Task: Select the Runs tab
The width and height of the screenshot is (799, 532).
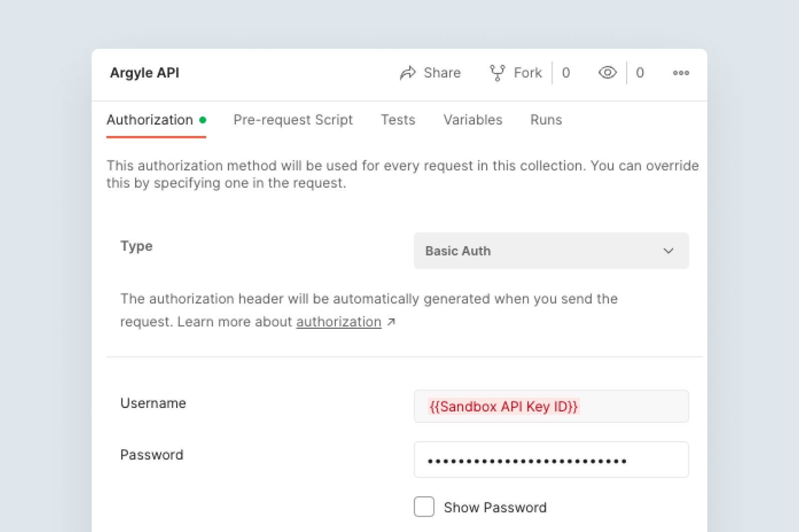Action: pyautogui.click(x=546, y=120)
